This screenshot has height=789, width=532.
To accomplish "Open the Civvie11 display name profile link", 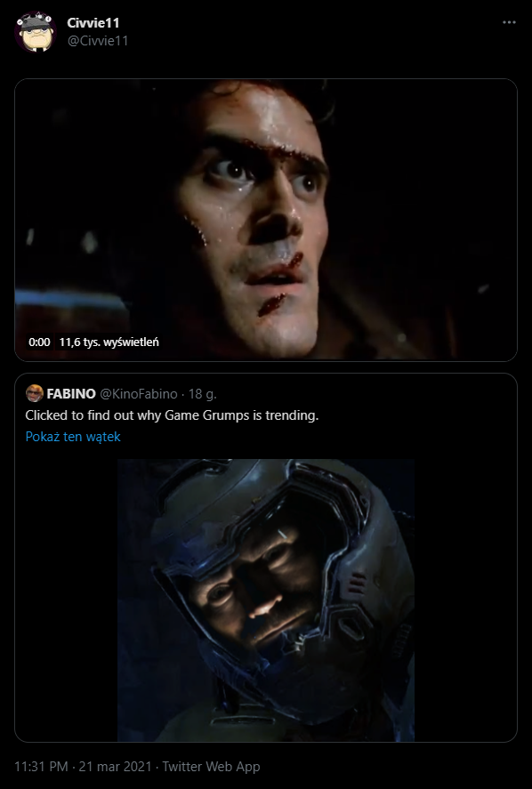I will (93, 22).
